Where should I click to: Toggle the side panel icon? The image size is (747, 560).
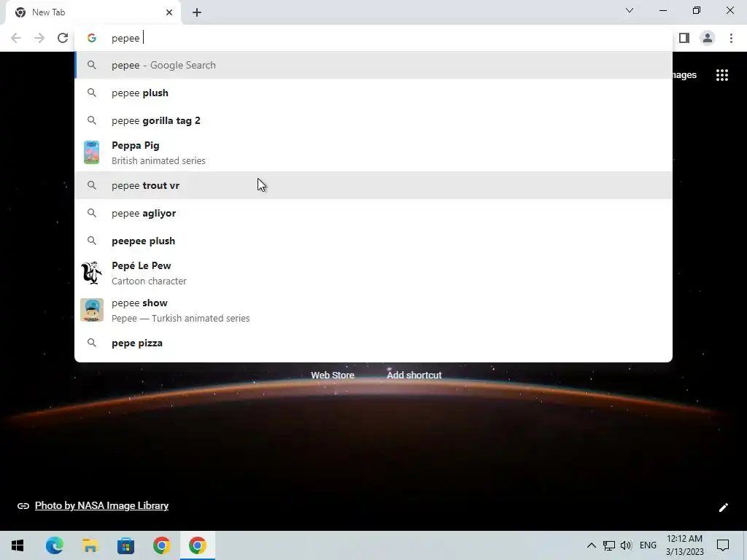[684, 38]
